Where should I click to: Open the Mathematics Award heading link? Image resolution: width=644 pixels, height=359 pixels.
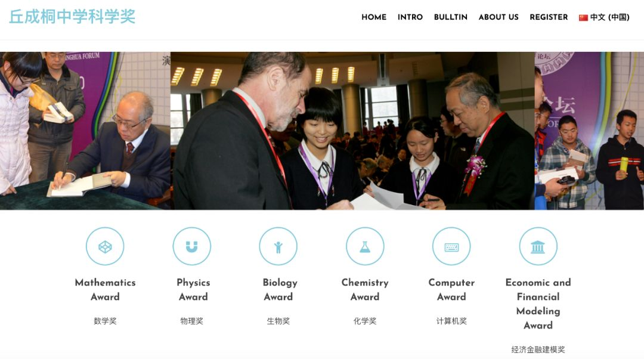[105, 290]
